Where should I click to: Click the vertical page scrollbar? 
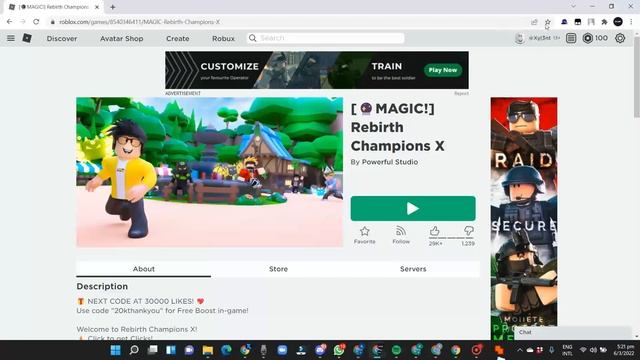(636, 77)
